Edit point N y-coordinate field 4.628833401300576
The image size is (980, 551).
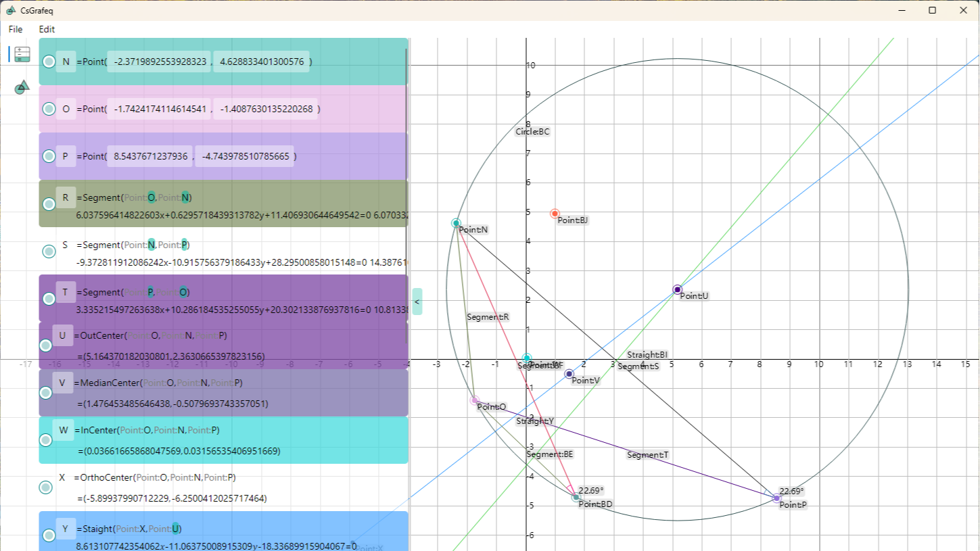[261, 62]
